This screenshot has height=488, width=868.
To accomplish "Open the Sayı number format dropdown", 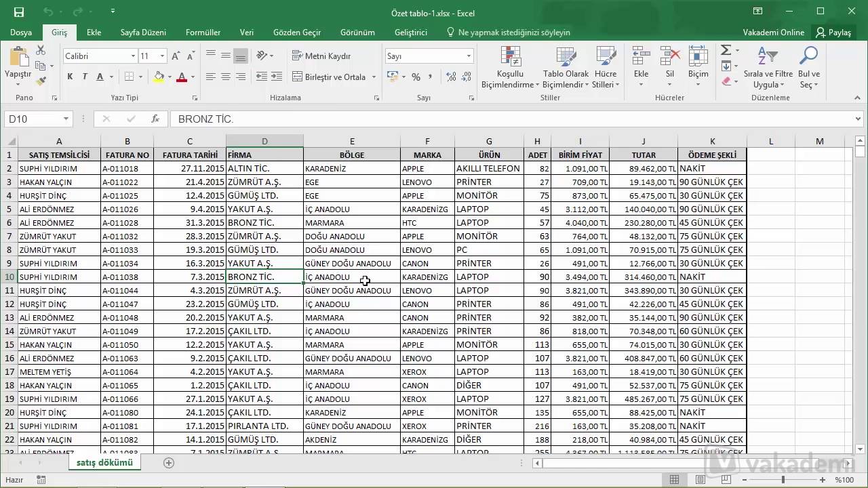I will [469, 56].
